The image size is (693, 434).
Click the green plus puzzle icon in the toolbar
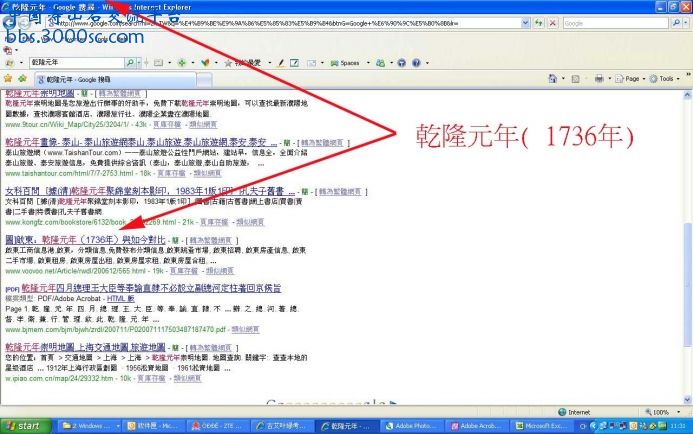point(182,63)
